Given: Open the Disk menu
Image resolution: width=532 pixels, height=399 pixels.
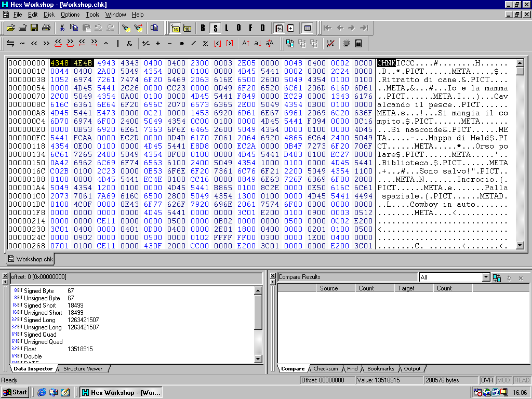Looking at the screenshot, I should pyautogui.click(x=49, y=15).
